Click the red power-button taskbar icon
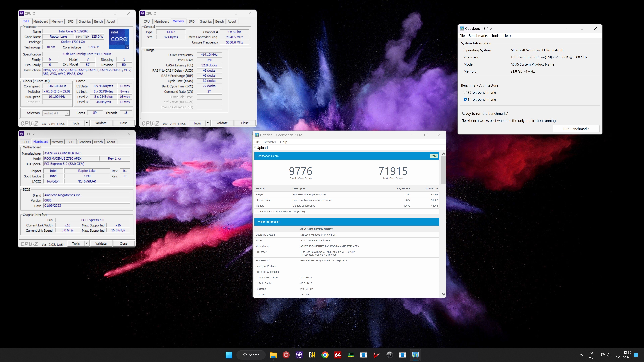The height and width of the screenshot is (362, 644). (x=286, y=355)
